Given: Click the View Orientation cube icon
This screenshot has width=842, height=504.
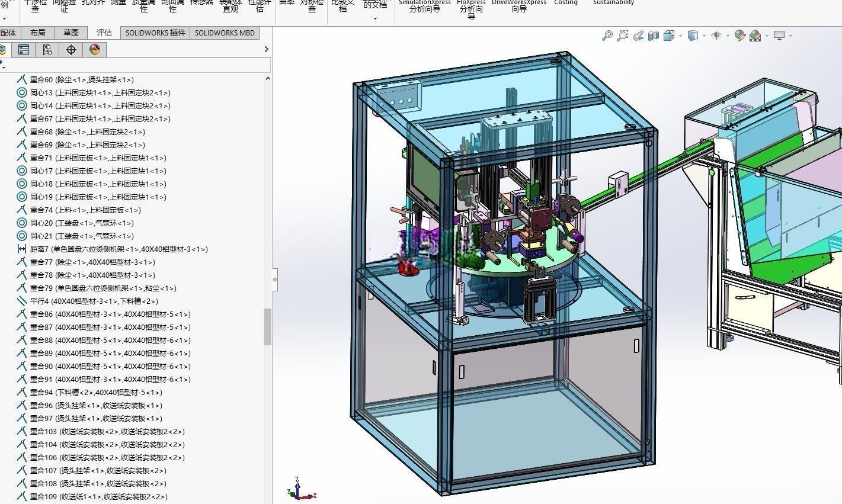Looking at the screenshot, I should (x=669, y=36).
